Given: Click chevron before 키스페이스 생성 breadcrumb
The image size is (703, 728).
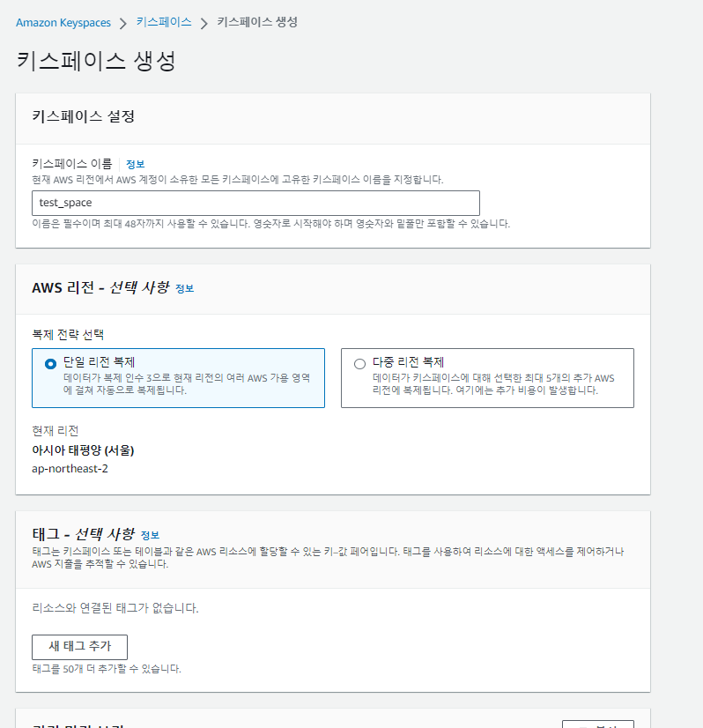Looking at the screenshot, I should click(204, 23).
